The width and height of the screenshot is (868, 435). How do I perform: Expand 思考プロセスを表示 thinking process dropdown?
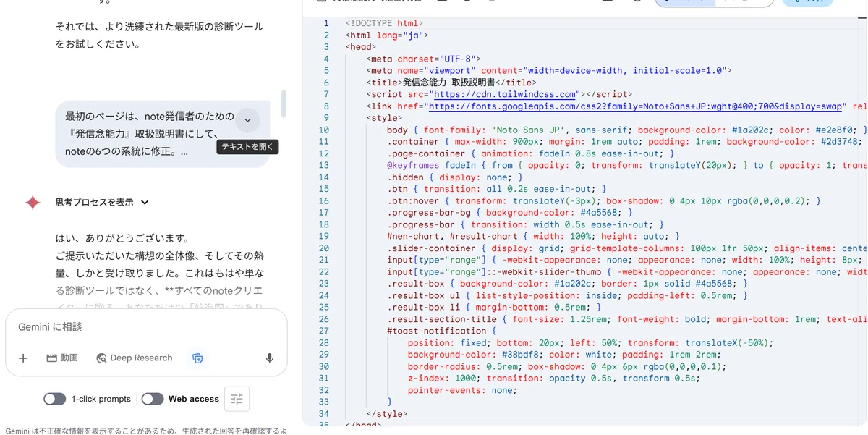pyautogui.click(x=102, y=203)
